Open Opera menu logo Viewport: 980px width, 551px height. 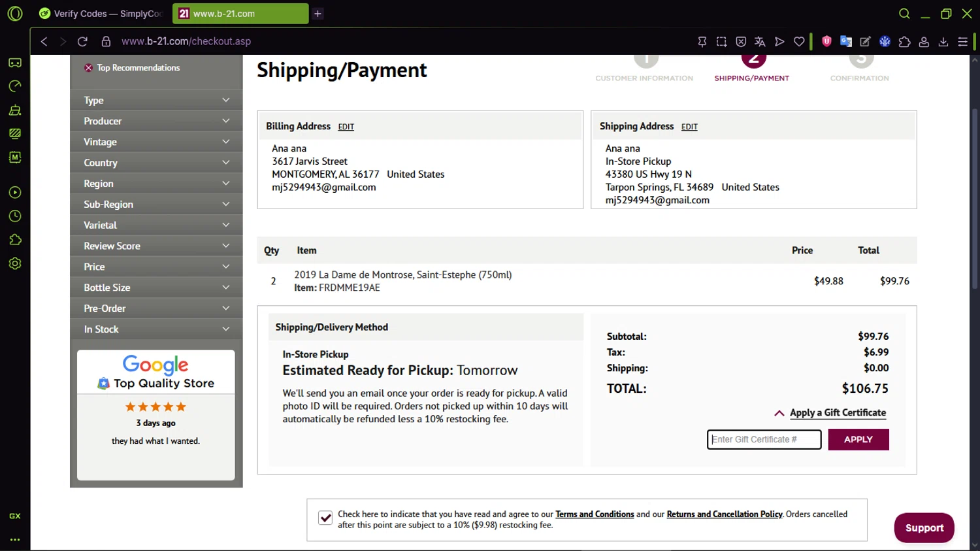tap(14, 13)
